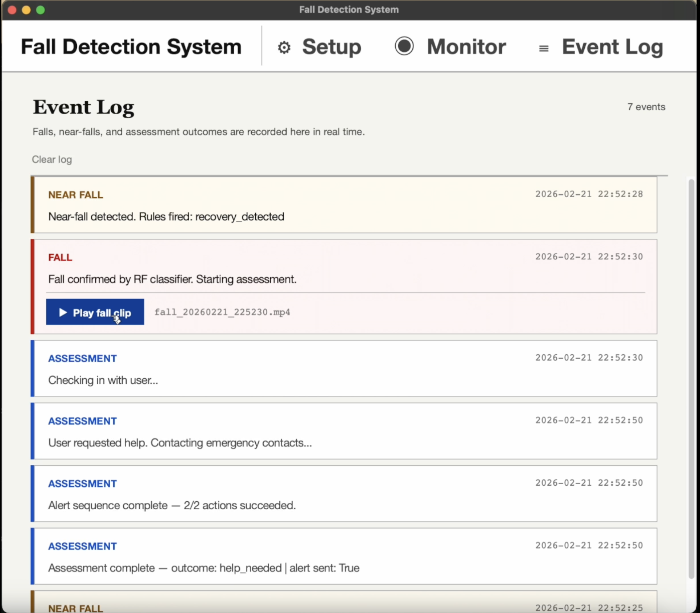Click the Event Log hamburger icon
The height and width of the screenshot is (613, 700).
[x=543, y=48]
